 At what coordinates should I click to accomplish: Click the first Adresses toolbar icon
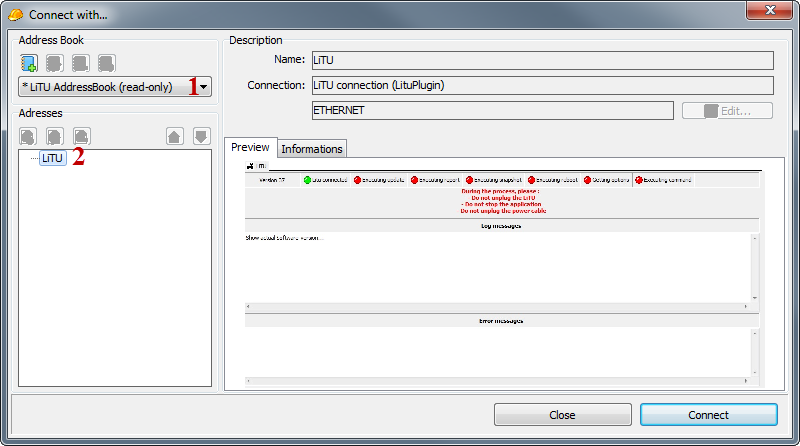[x=29, y=136]
